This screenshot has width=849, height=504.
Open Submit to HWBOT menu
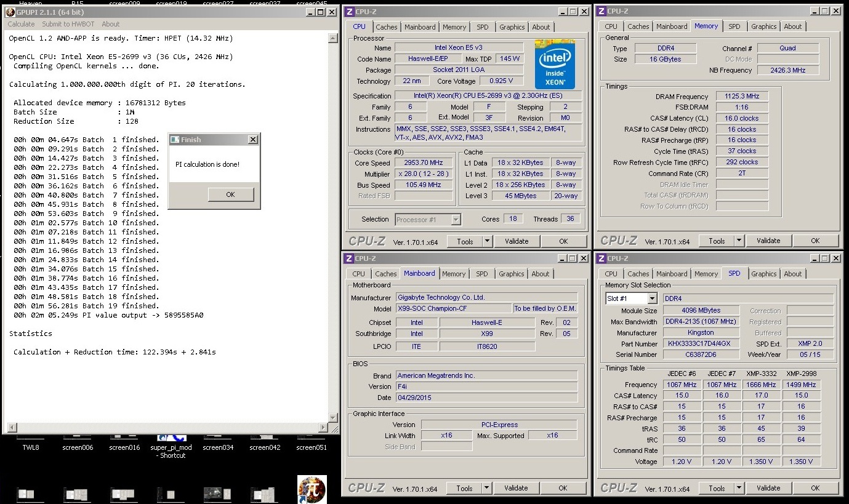coord(68,24)
